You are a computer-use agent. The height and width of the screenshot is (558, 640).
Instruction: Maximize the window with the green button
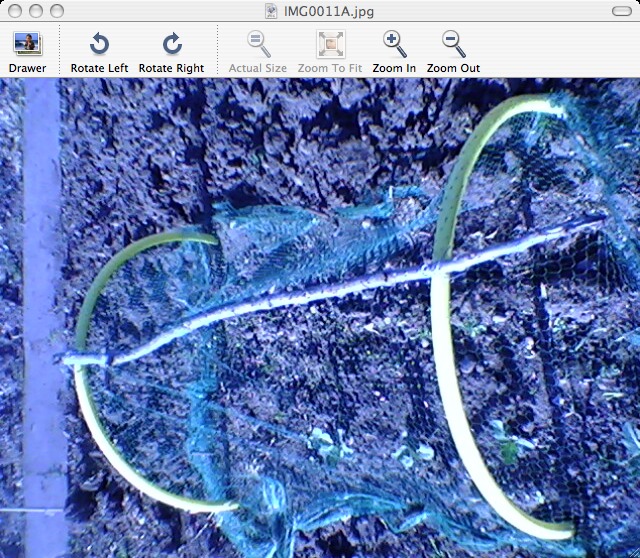(x=56, y=11)
